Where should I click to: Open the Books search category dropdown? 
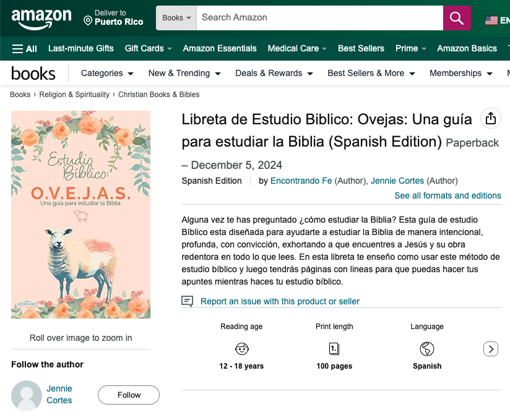[176, 18]
